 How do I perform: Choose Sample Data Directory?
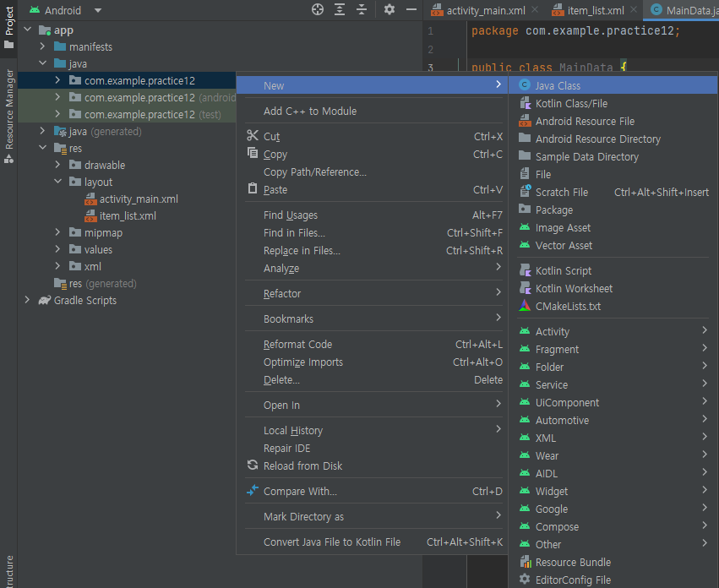(x=613, y=156)
